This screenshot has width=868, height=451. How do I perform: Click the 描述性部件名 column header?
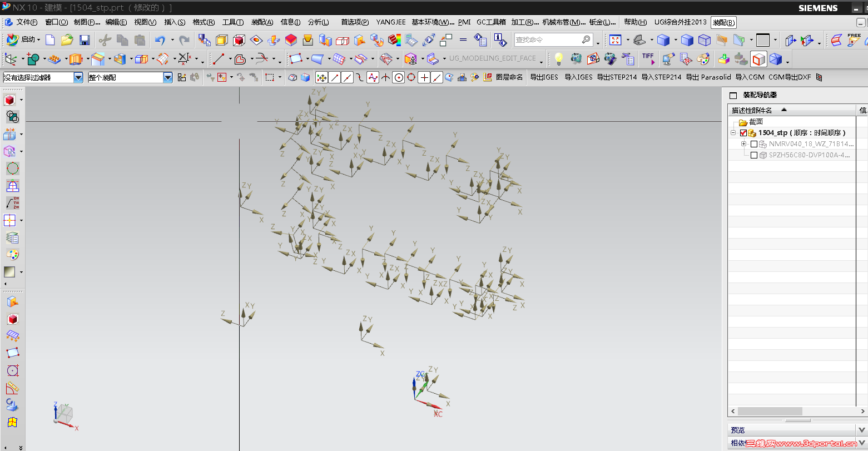click(792, 110)
